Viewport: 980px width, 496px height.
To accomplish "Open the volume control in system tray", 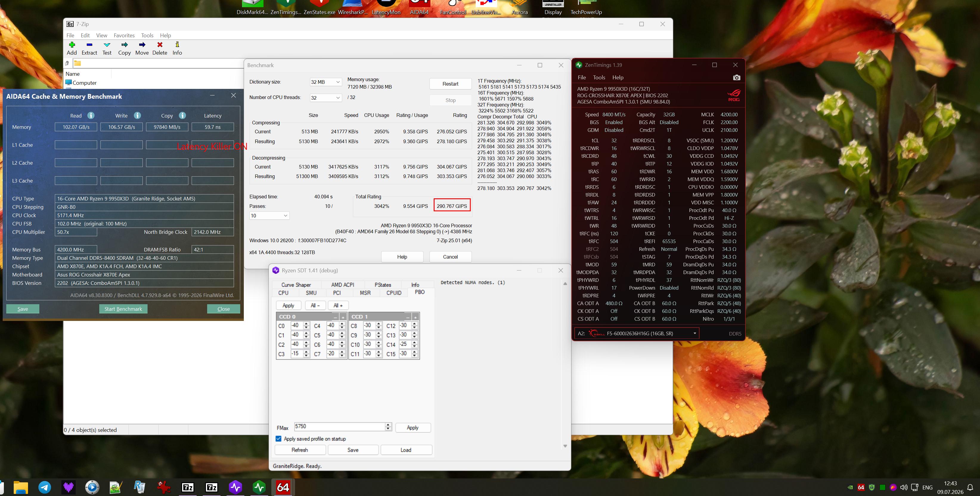I will [x=904, y=488].
